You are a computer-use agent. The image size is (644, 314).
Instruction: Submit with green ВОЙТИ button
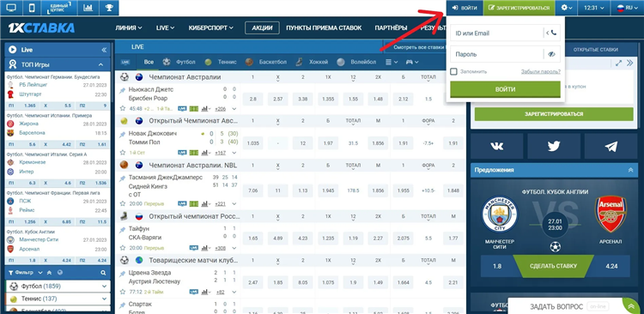coord(505,89)
